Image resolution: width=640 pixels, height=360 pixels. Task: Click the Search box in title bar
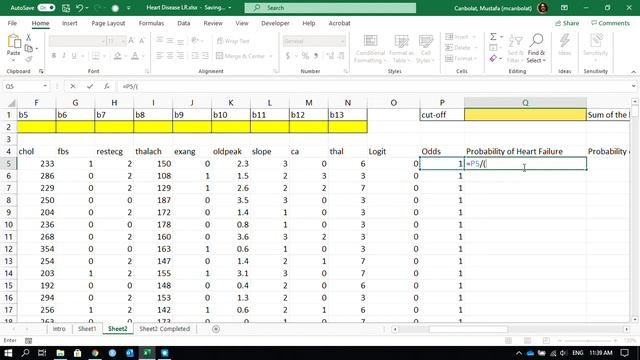330,8
